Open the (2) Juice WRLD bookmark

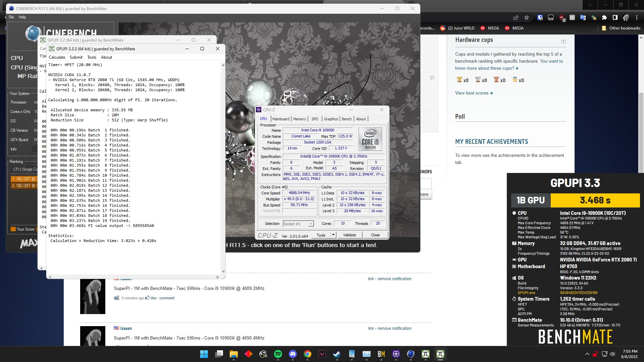tap(457, 28)
